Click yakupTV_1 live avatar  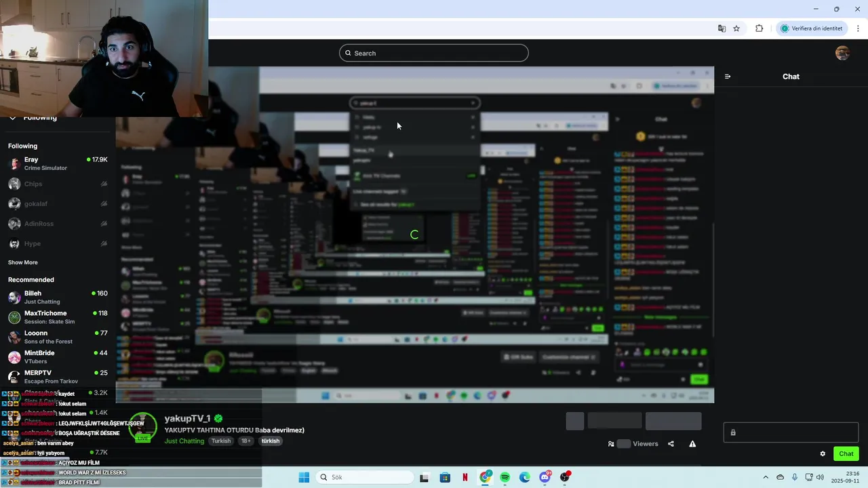point(142,427)
